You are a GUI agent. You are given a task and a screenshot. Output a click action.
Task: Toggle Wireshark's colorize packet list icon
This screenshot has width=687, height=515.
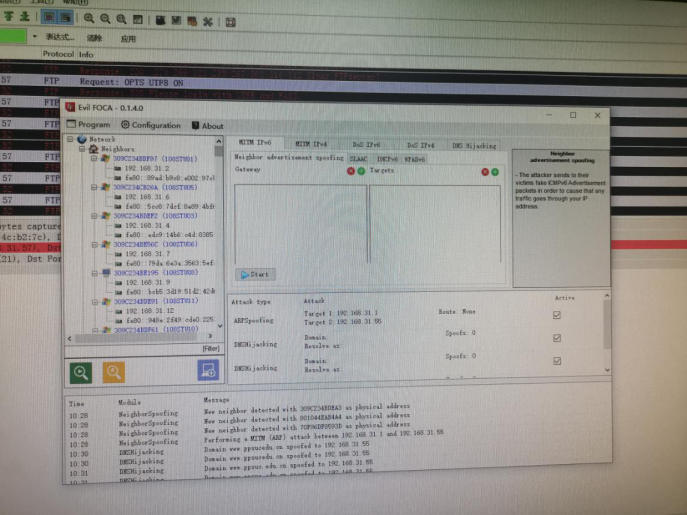point(49,18)
